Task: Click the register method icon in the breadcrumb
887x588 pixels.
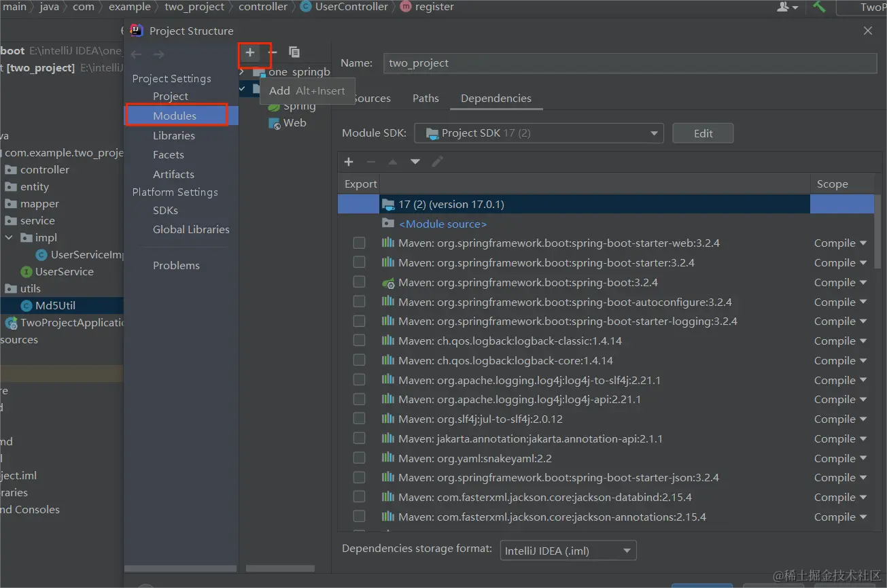Action: click(x=406, y=7)
